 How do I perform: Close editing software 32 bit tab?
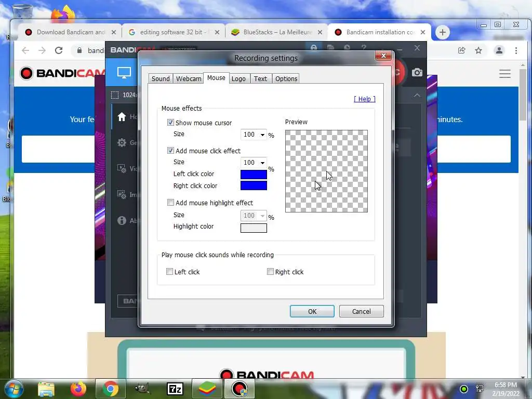point(217,32)
